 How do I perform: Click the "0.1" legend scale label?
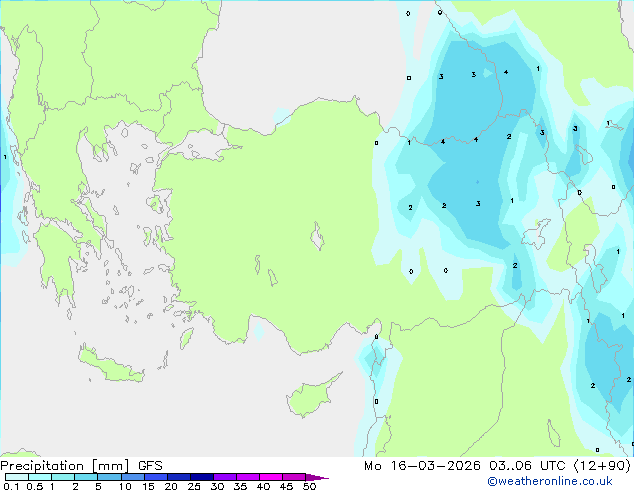click(11, 486)
